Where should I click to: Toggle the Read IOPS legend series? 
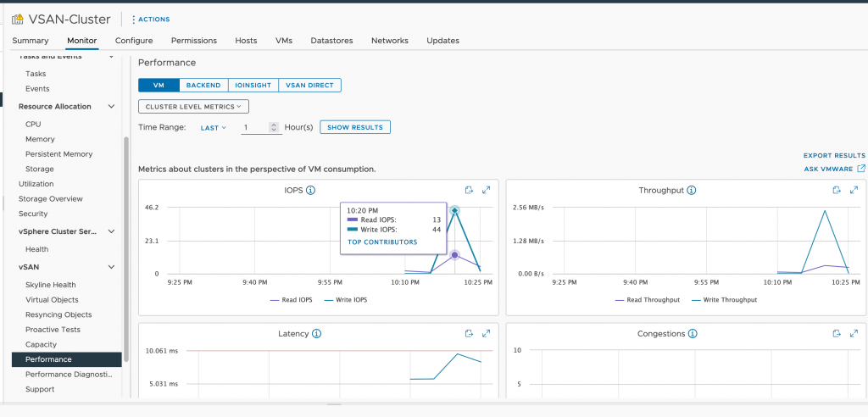point(292,300)
